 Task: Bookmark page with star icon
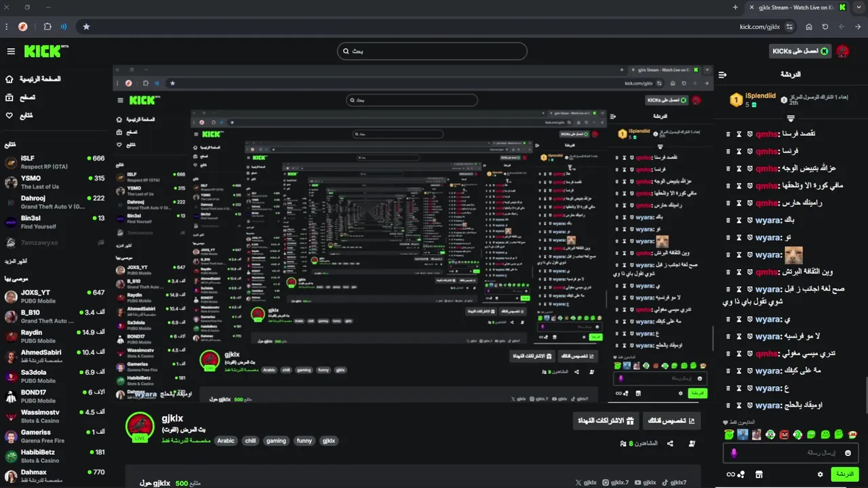coord(86,26)
